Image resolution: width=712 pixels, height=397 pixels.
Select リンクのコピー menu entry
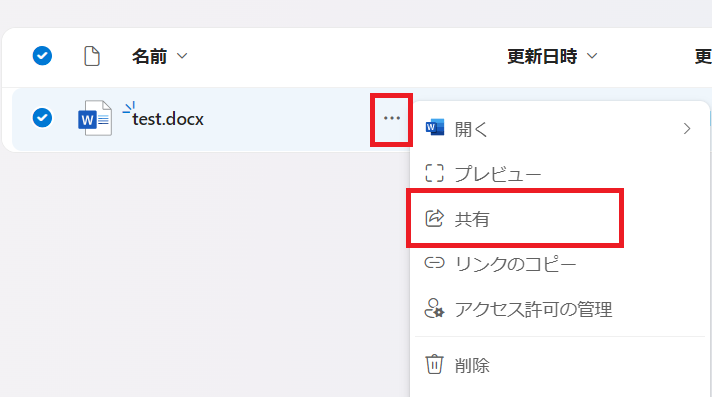[x=559, y=263]
